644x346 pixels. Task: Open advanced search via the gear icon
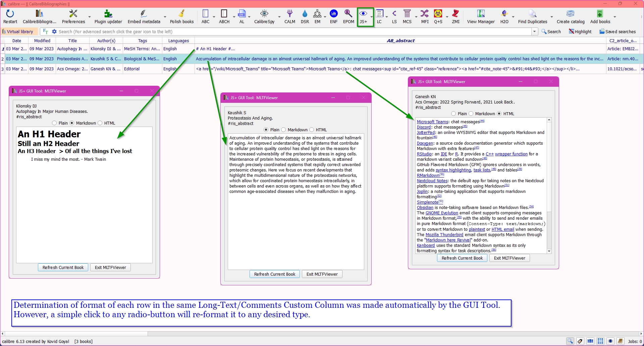click(54, 31)
